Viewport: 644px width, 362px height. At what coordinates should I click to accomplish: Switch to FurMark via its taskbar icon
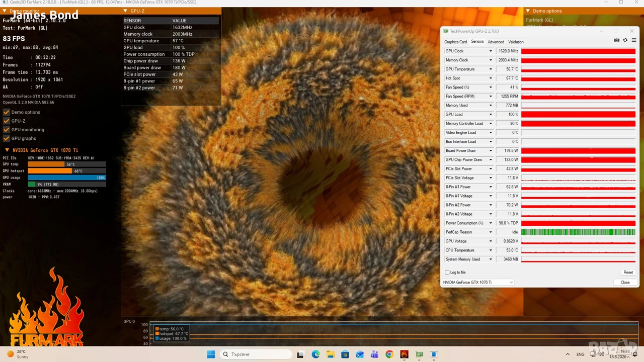404,354
